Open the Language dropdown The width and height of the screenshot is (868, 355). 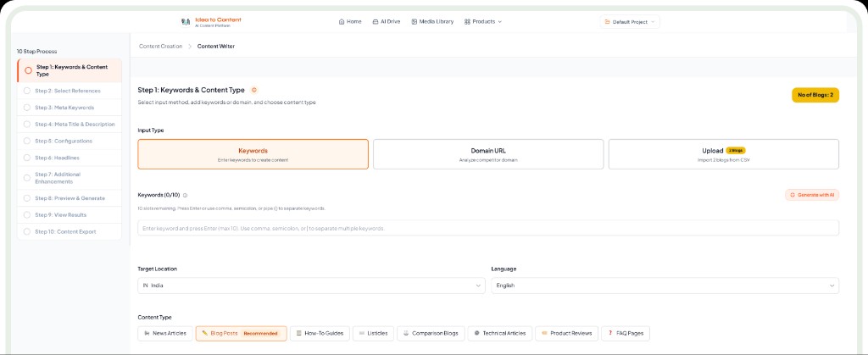tap(665, 286)
